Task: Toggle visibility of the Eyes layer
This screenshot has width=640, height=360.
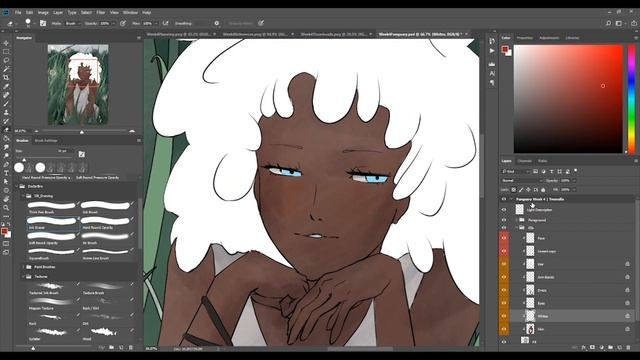Action: click(504, 303)
